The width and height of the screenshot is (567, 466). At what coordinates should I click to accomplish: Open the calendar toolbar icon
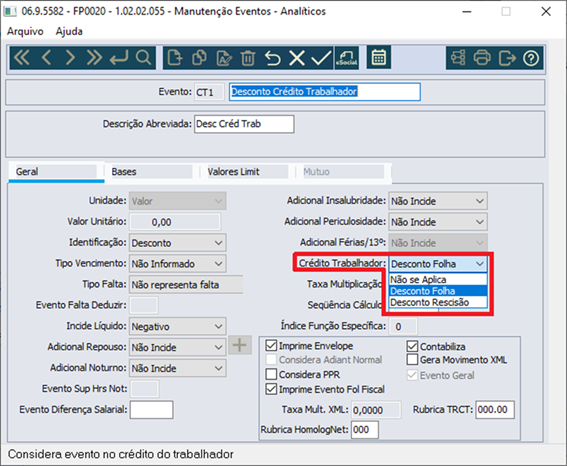point(379,57)
